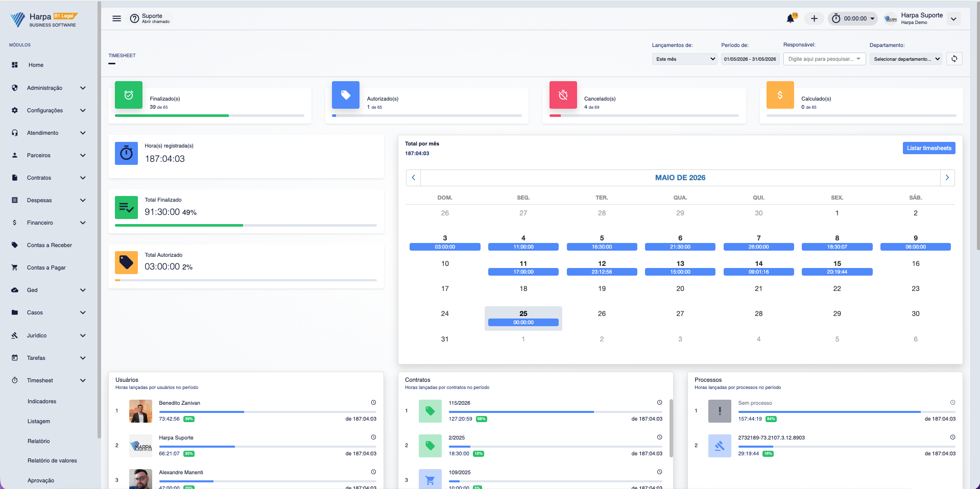Expand the Administração sidebar menu
The width and height of the screenshot is (980, 489).
tap(49, 88)
